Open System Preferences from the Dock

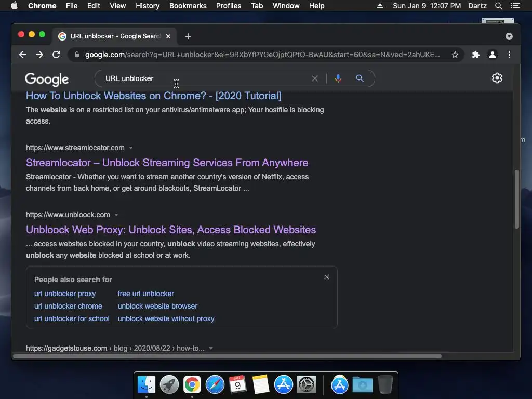pyautogui.click(x=307, y=385)
